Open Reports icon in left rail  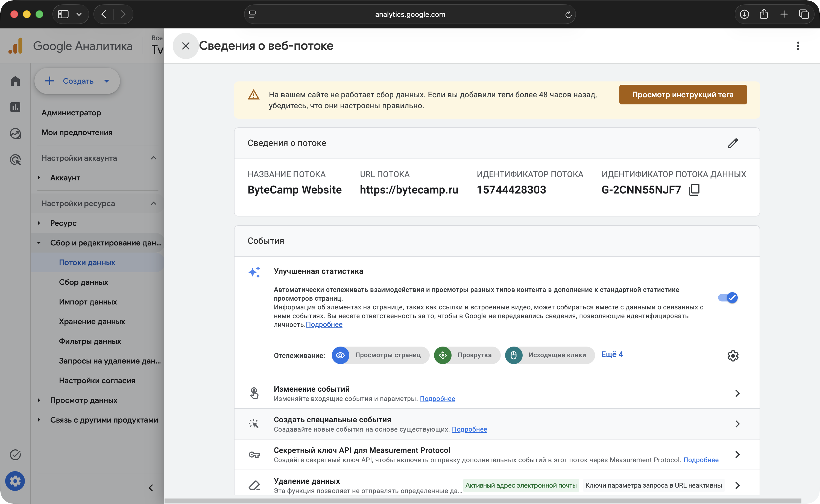[x=15, y=107]
